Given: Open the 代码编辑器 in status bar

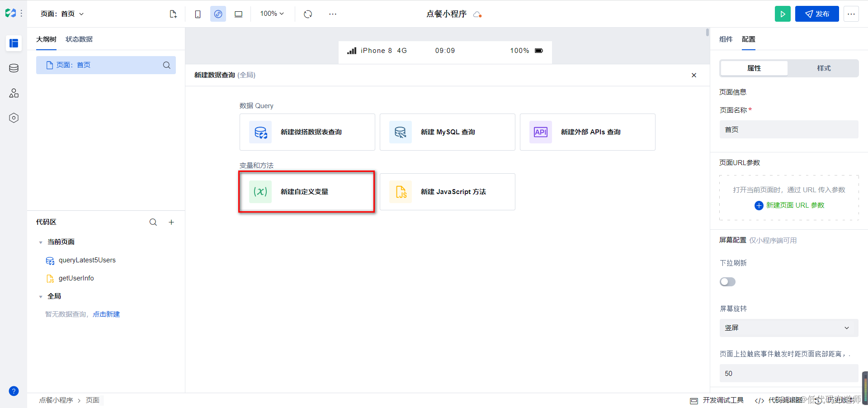Looking at the screenshot, I should (x=778, y=400).
